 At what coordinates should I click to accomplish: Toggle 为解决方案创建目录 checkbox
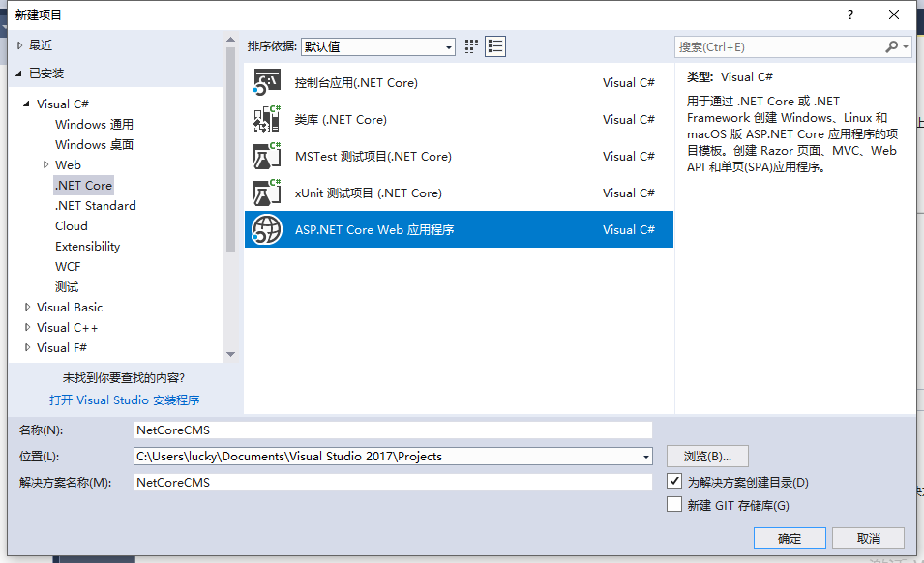point(674,481)
